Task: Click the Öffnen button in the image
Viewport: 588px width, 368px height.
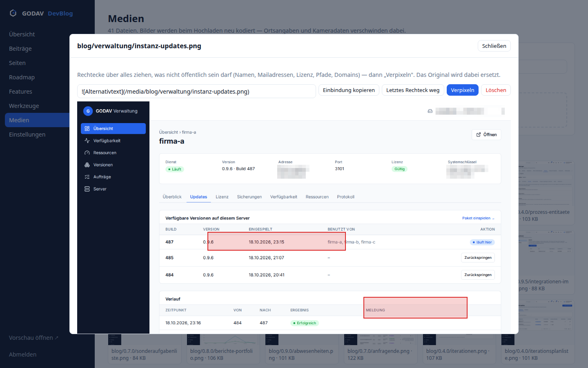Action: point(486,135)
